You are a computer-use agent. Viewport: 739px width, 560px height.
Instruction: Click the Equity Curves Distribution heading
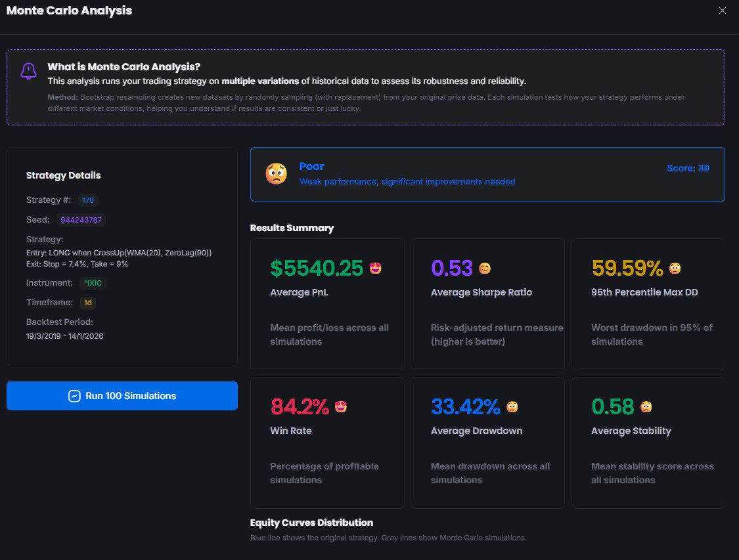(x=311, y=523)
